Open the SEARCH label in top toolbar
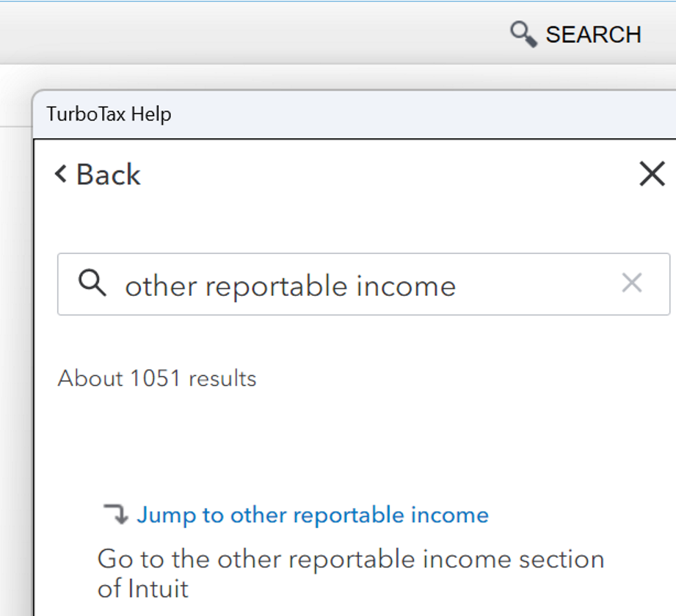 [x=593, y=35]
